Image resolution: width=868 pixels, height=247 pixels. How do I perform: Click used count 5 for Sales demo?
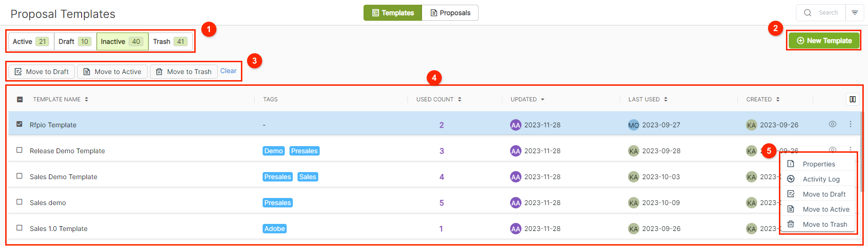click(442, 203)
